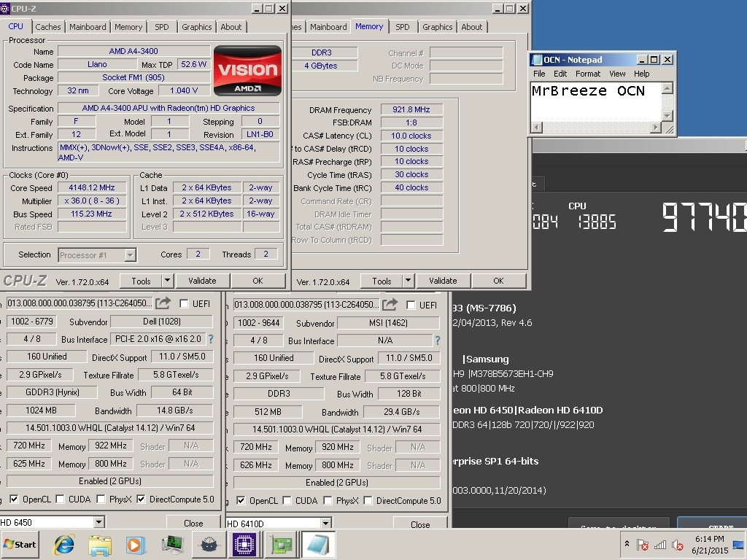
Task: Click Notepad vertical scroll up arrow
Action: point(667,88)
